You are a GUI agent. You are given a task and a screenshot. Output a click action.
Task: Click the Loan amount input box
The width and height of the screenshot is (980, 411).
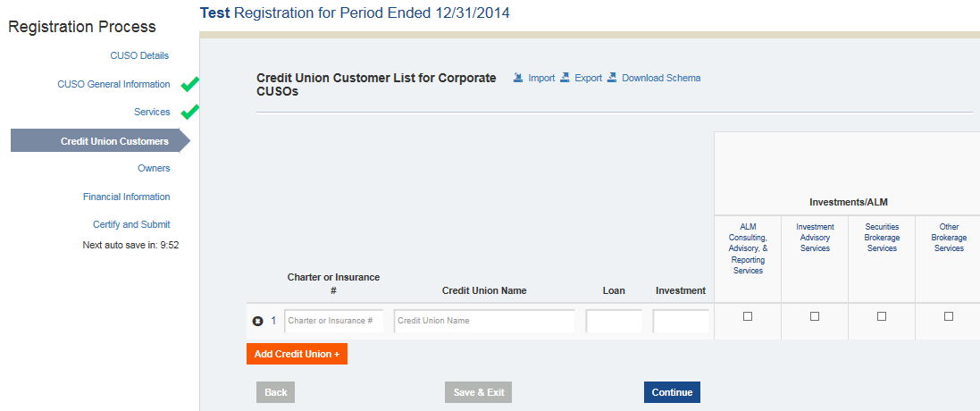(614, 321)
